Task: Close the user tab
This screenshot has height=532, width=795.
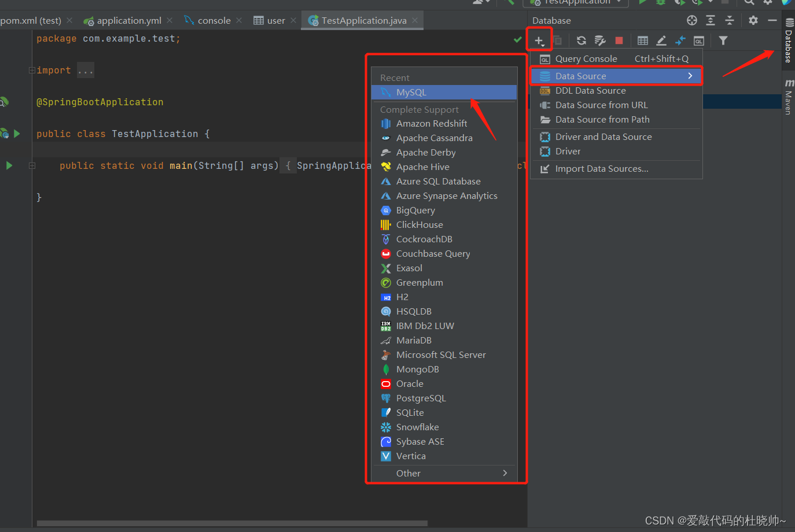Action: (293, 20)
